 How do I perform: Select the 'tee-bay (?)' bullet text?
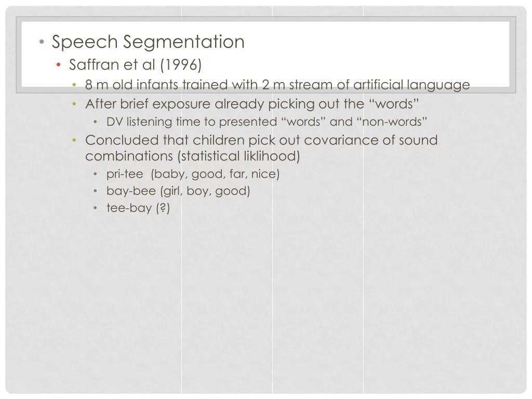click(x=138, y=208)
